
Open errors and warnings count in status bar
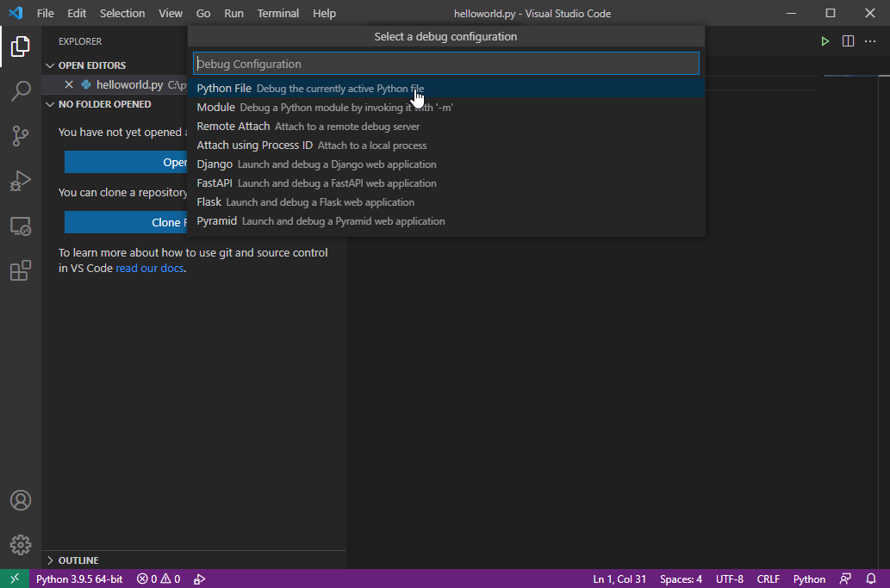click(159, 579)
